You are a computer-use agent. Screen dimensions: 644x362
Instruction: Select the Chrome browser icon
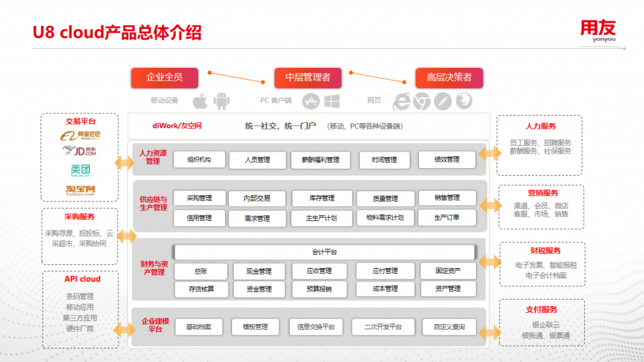pos(421,101)
